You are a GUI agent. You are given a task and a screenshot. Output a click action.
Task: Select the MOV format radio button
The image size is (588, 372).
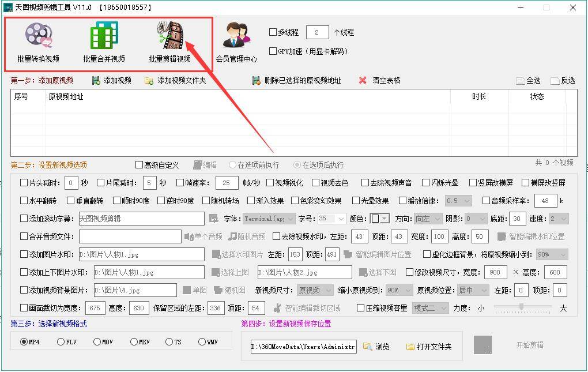(x=97, y=341)
